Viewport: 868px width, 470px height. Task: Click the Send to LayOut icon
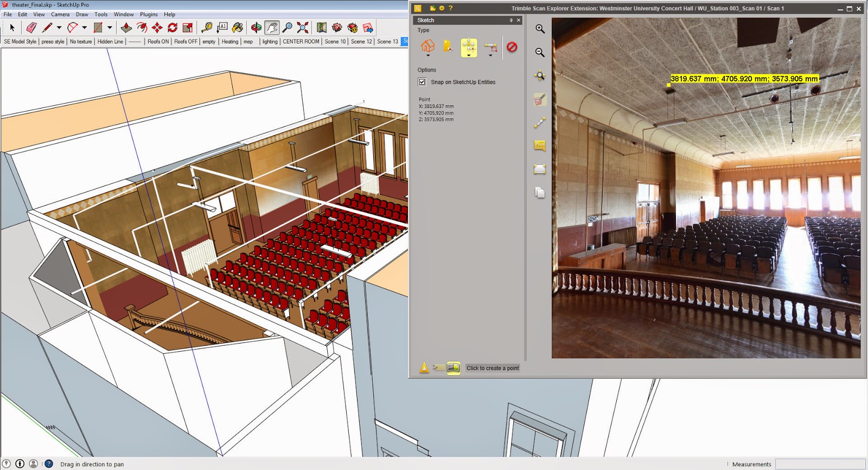tap(368, 28)
